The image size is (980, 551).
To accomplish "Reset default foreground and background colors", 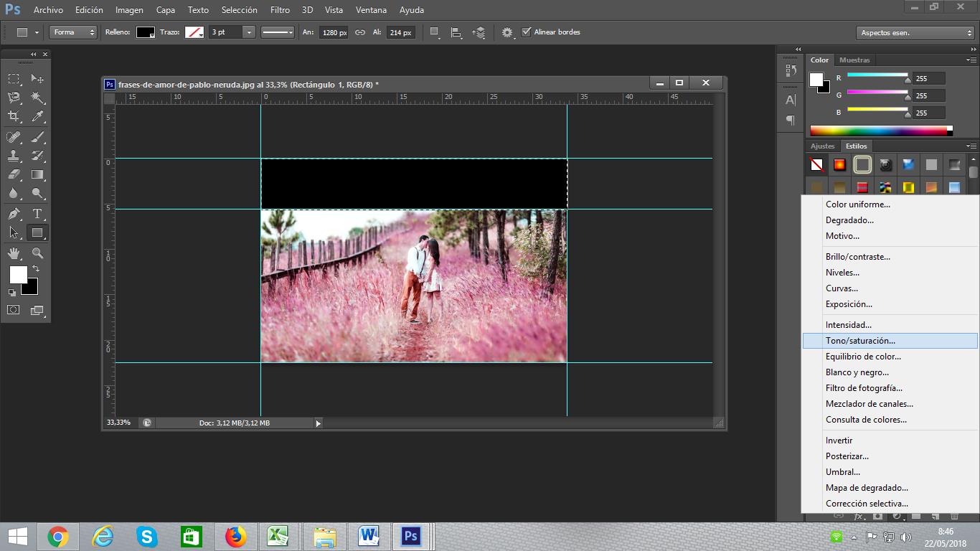I will click(x=12, y=293).
